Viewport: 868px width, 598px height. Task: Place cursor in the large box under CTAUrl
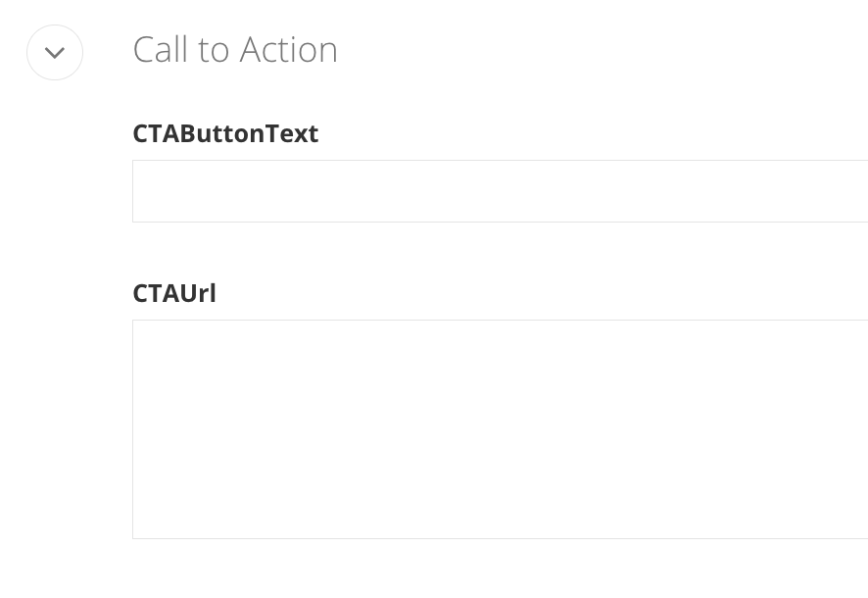tap(500, 429)
